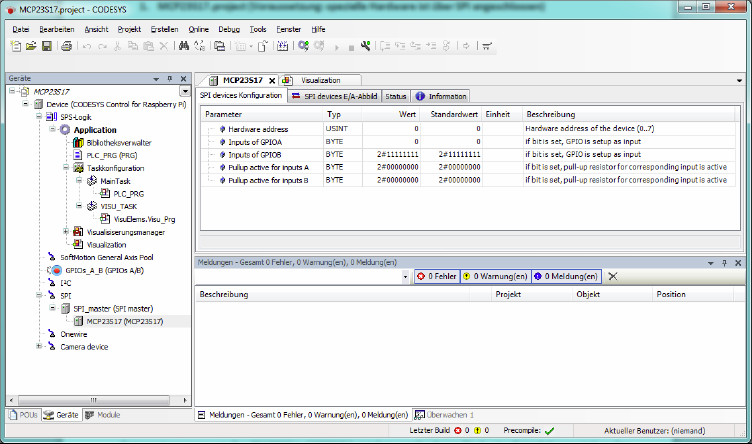Create a new project with the toolbar icon
The height and width of the screenshot is (444, 752).
point(16,46)
